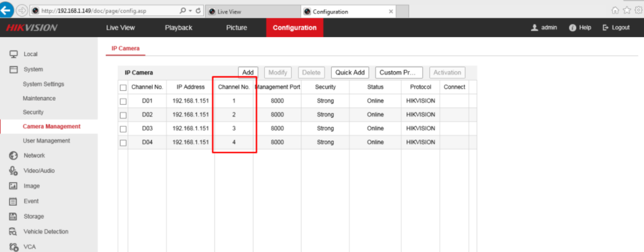The width and height of the screenshot is (644, 252).
Task: Collapse the System section in sidebar
Action: coord(32,69)
